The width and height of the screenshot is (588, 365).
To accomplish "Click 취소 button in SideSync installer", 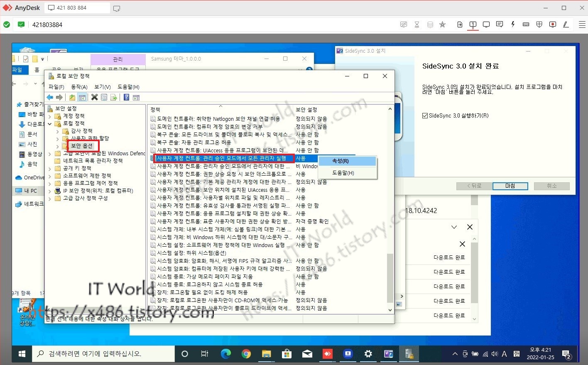I will (552, 186).
